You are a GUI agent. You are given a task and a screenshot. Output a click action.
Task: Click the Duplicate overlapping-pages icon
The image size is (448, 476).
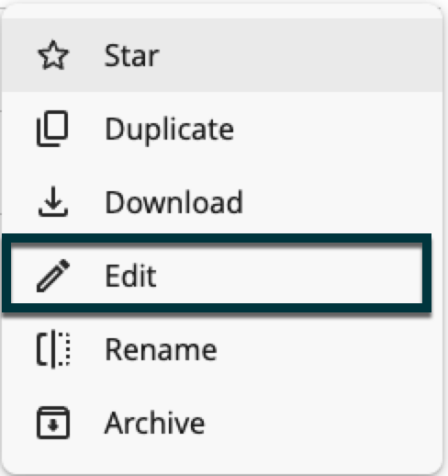tap(52, 129)
